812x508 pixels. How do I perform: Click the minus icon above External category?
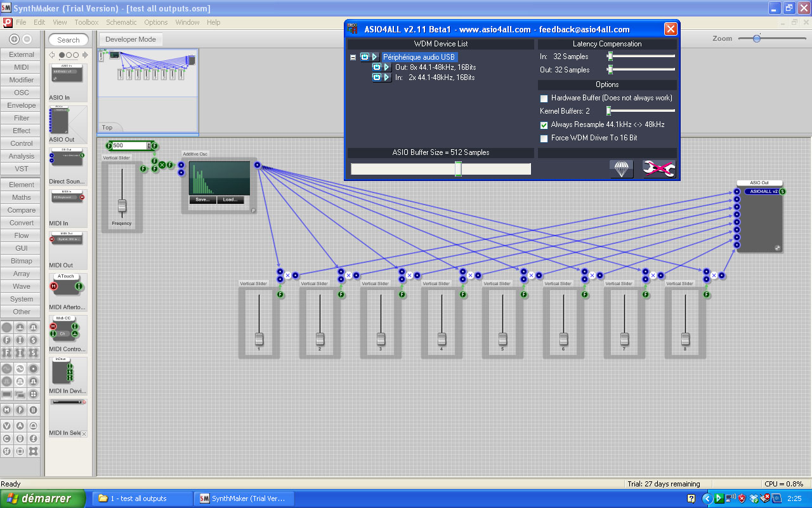[x=27, y=39]
